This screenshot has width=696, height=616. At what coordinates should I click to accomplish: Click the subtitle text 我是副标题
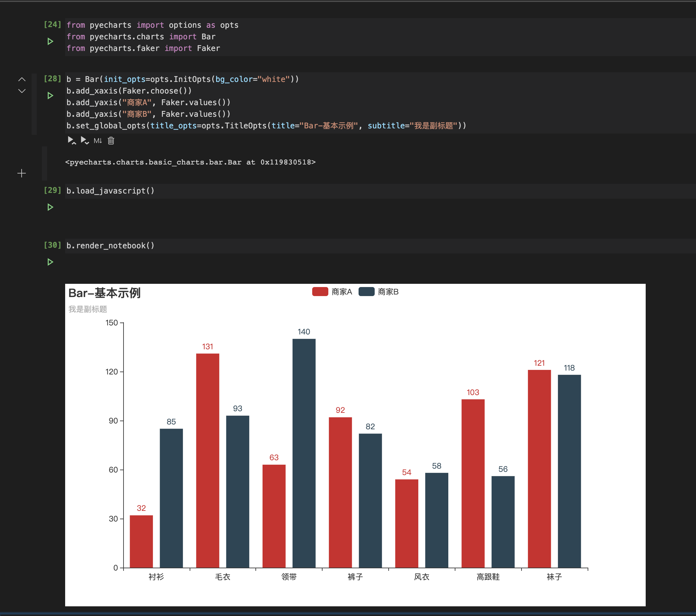click(88, 309)
